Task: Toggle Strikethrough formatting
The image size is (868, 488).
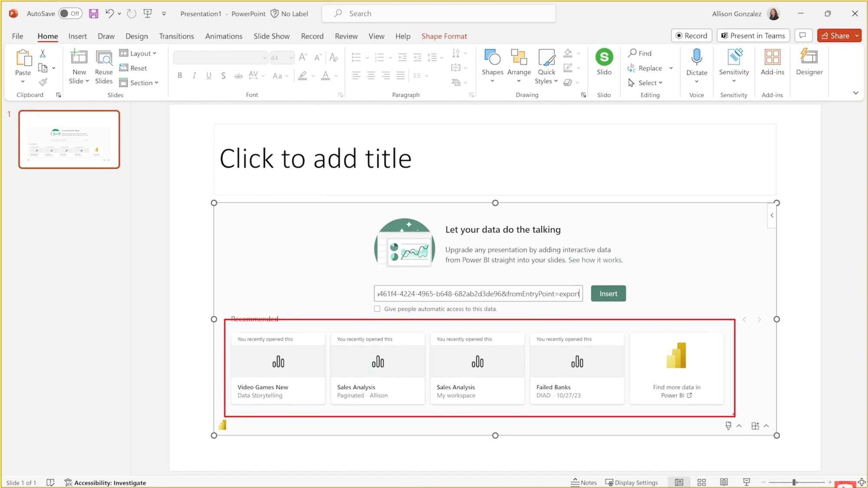Action: (238, 76)
